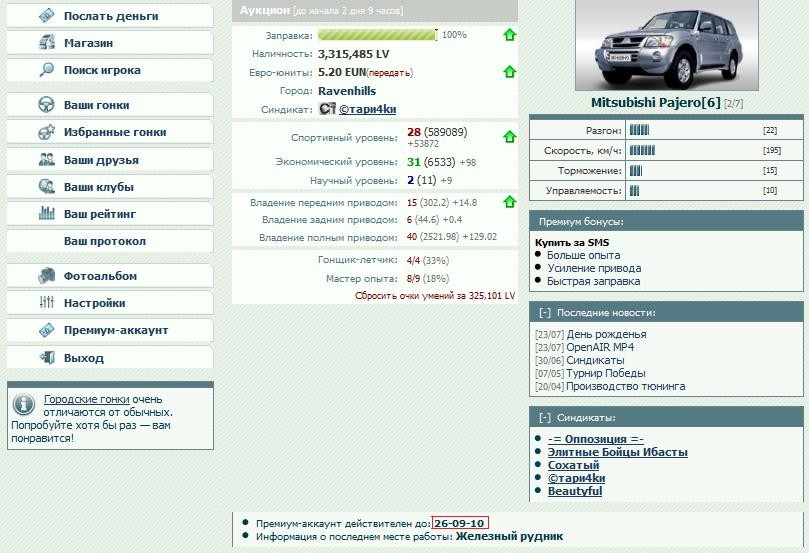Click the steering wheel icon beside Ваши гонки
Screen dimensions: 809x553
coord(46,105)
